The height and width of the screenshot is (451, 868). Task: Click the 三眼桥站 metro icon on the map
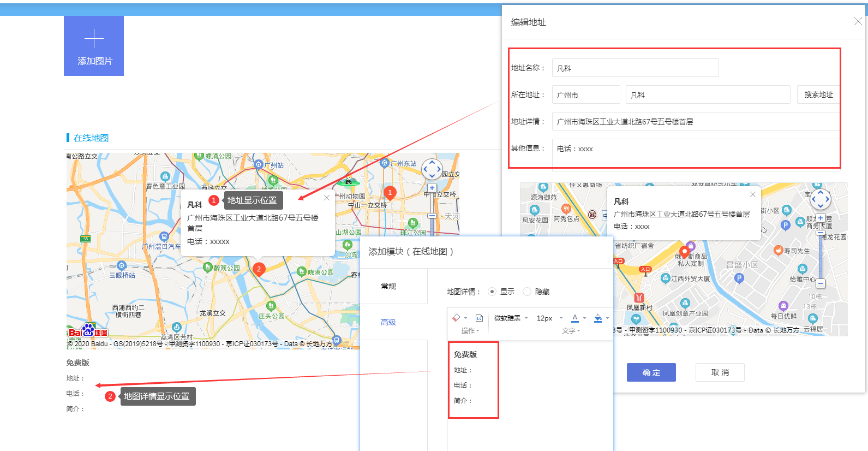tap(122, 265)
